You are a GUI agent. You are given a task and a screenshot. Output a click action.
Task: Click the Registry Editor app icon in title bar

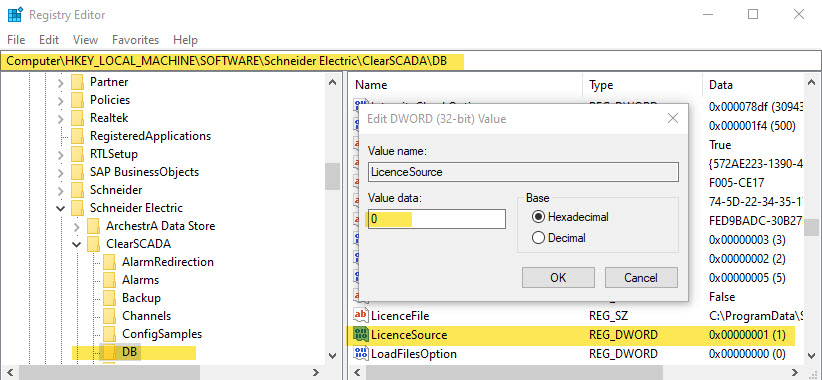point(15,15)
